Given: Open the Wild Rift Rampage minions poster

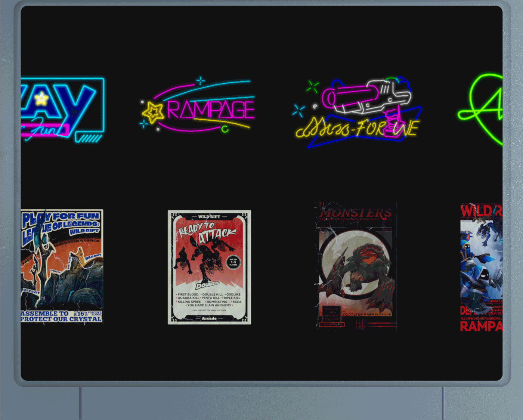Looking at the screenshot, I should pyautogui.click(x=481, y=268).
